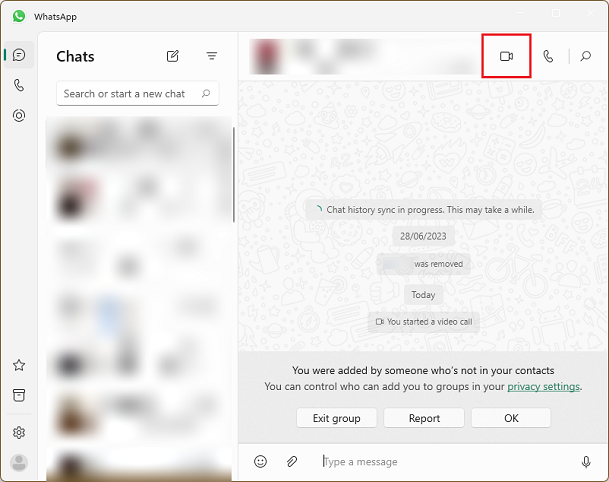Click the Exit group button

(336, 418)
